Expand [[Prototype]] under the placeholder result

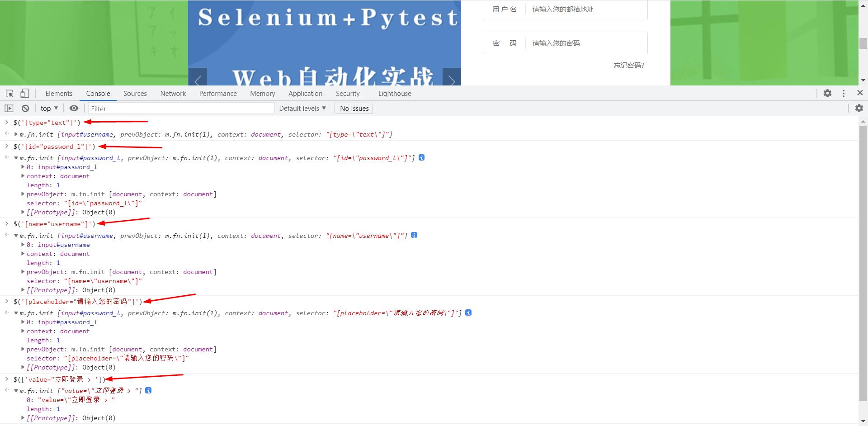coord(23,367)
